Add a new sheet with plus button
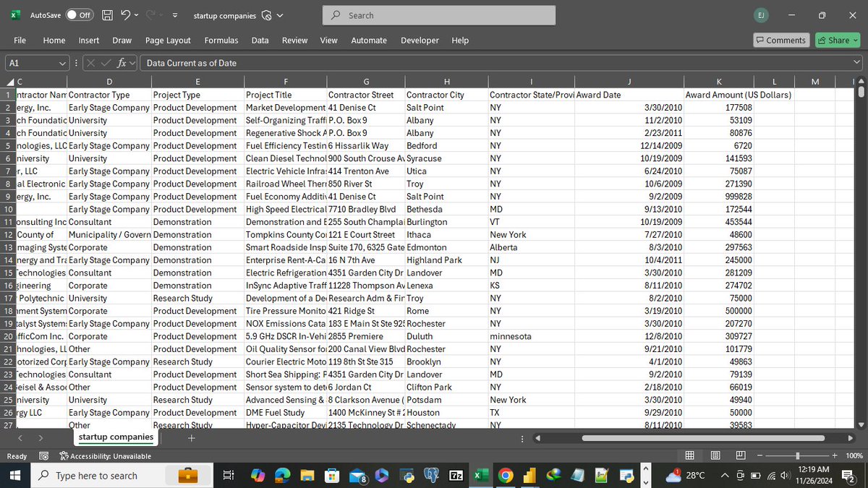Image resolution: width=868 pixels, height=488 pixels. [192, 438]
